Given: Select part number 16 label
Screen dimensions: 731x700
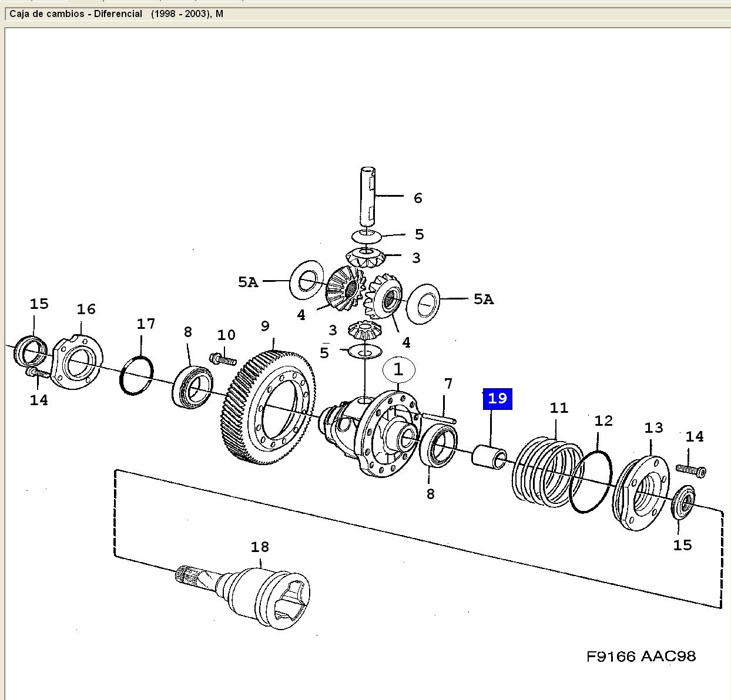Looking at the screenshot, I should (86, 309).
